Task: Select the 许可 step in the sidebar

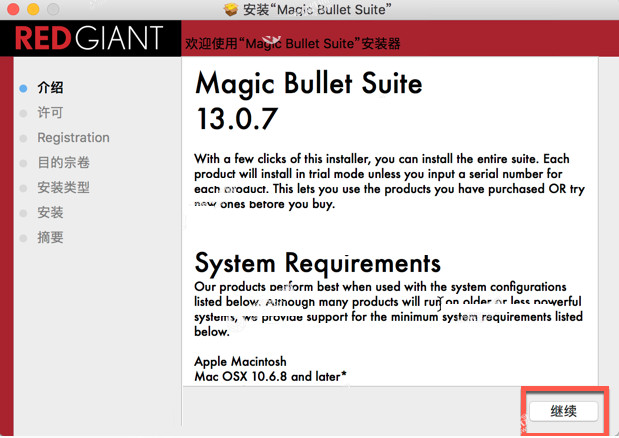Action: 50,113
